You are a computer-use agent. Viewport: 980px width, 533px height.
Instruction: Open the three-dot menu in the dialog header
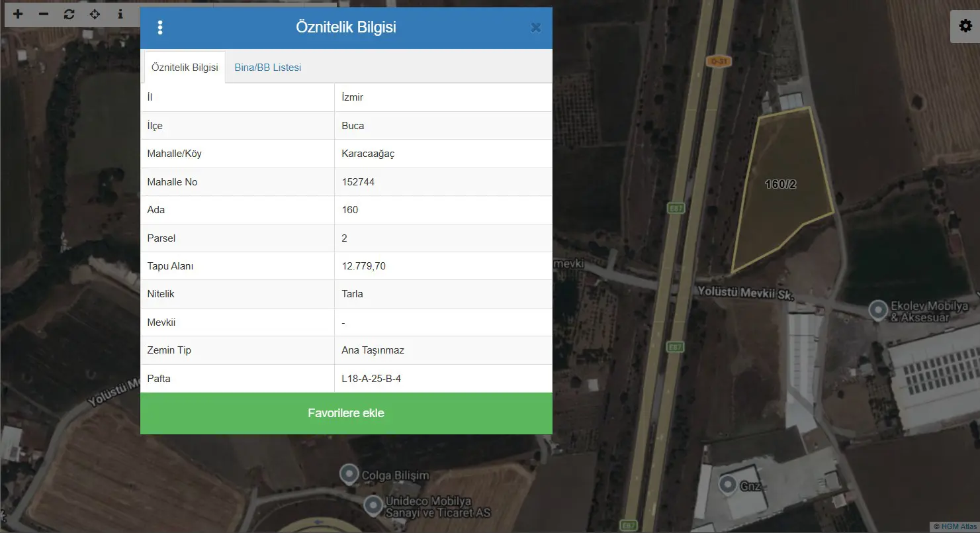click(159, 28)
